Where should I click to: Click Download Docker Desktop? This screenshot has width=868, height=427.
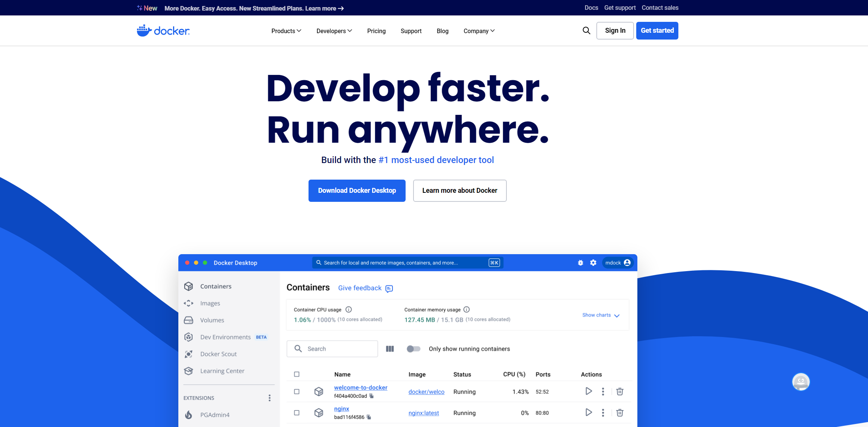point(357,191)
